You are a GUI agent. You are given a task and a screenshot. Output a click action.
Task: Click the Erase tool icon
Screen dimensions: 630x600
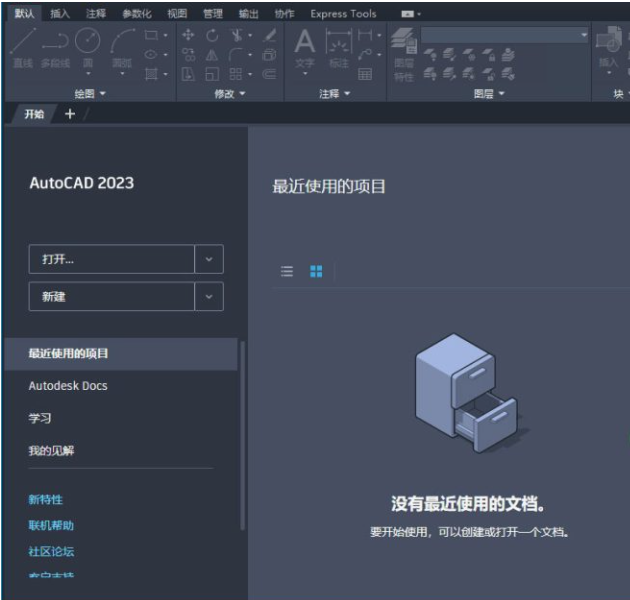tap(270, 35)
